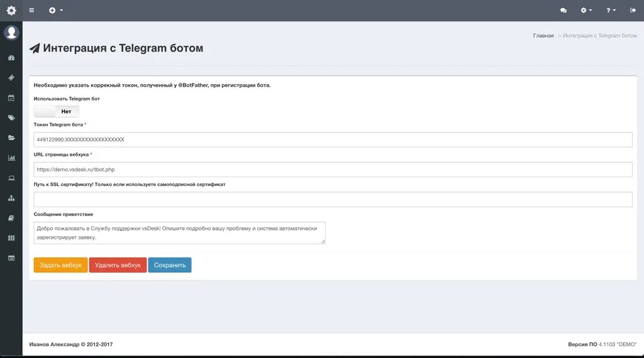Click the 'Версия ПО 4.1103' footer text
This screenshot has height=358, width=644.
[602, 344]
